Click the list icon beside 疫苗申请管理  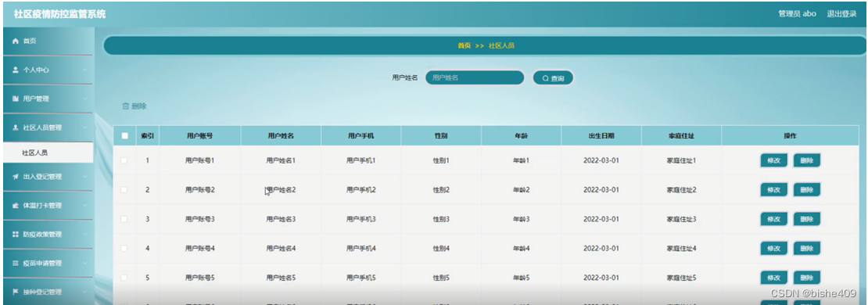coord(16,263)
